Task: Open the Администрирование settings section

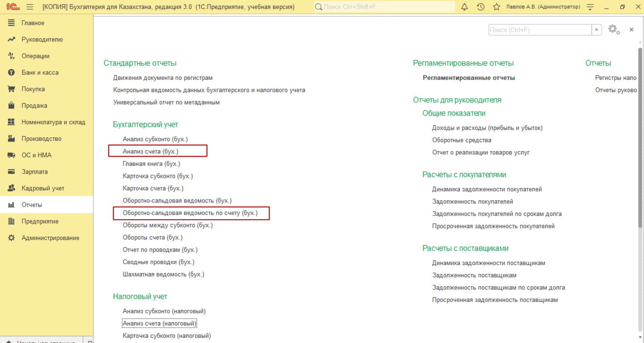Action: pos(50,238)
